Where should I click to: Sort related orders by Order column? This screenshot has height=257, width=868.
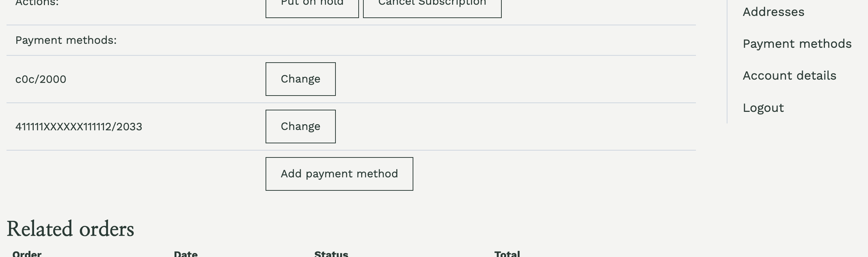click(27, 253)
